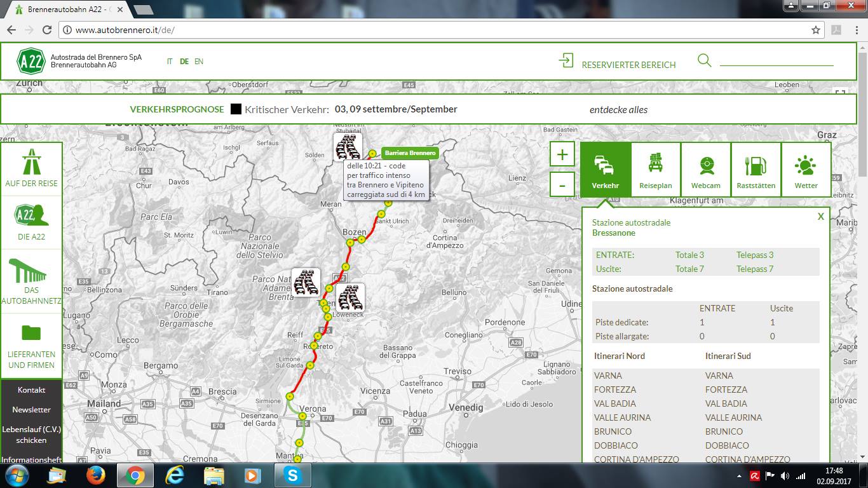Open Lebenslauf (C.V.) schicken link
The image size is (868, 488).
(32, 435)
